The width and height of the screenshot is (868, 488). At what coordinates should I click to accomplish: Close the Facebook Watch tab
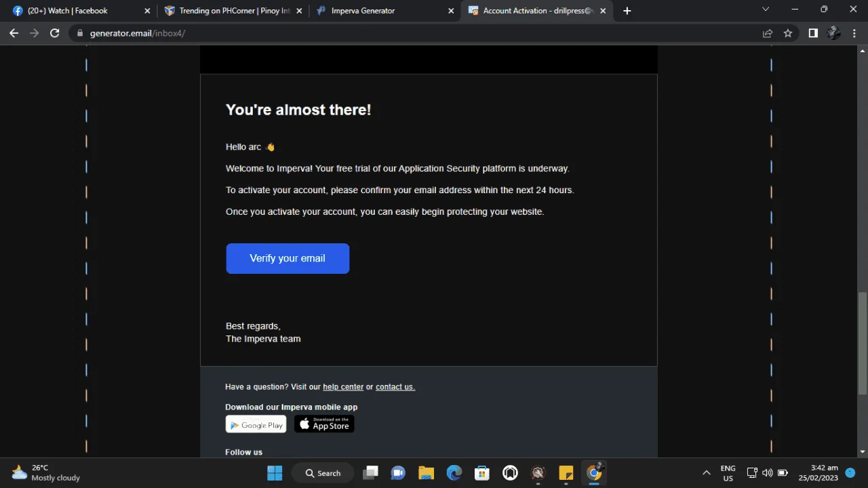[147, 11]
